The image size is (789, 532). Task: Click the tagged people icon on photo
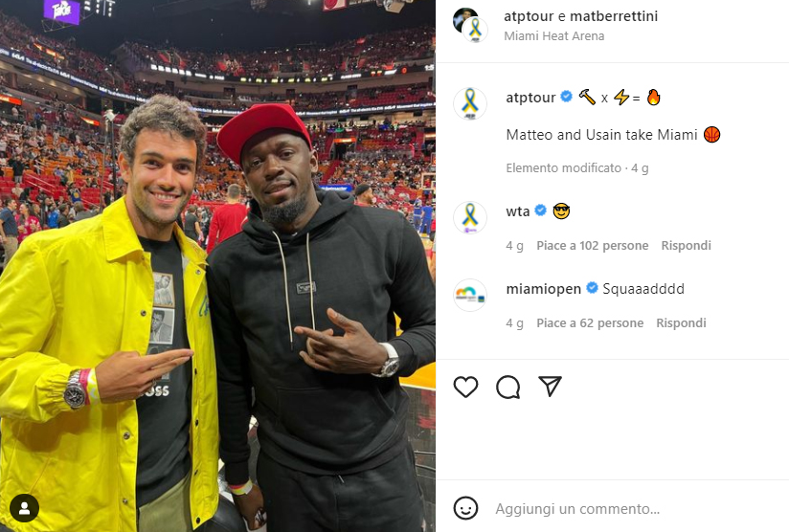tap(24, 508)
